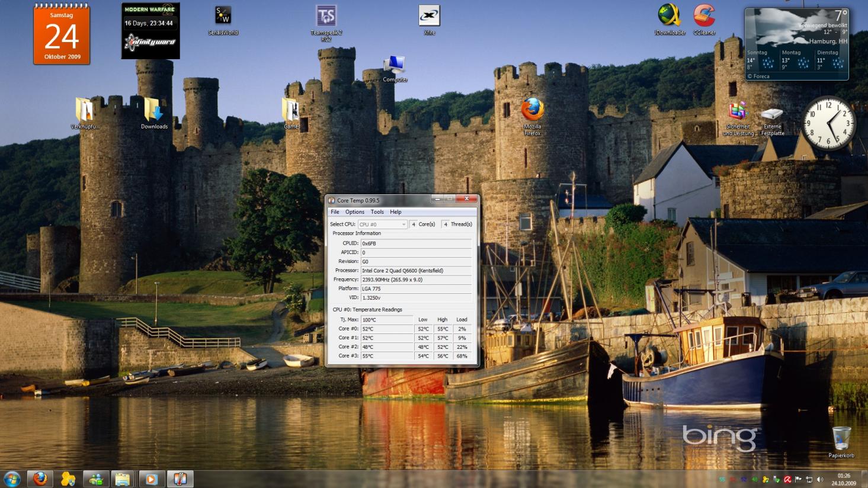Click the CPUID value 0x6FB
This screenshot has height=488, width=868.
(416, 243)
